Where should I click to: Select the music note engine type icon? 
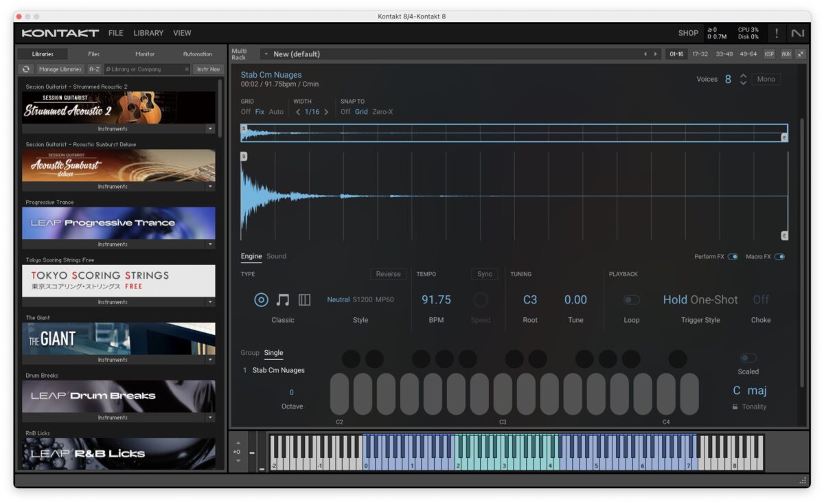point(283,299)
